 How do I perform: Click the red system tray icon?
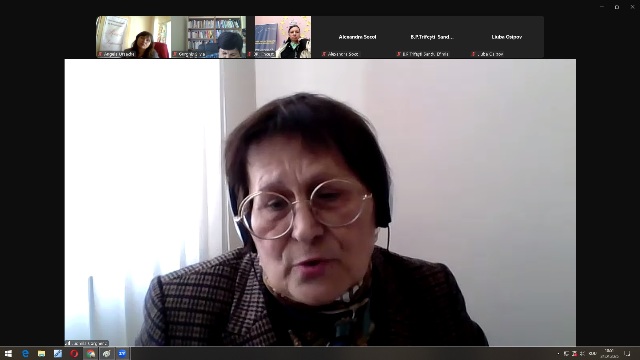[574, 353]
